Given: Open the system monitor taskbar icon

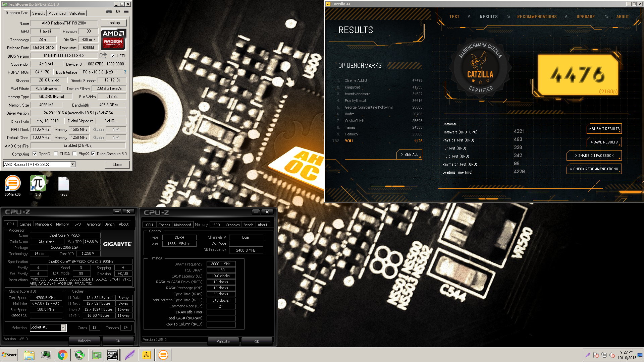Looking at the screenshot, I should pos(46,355).
